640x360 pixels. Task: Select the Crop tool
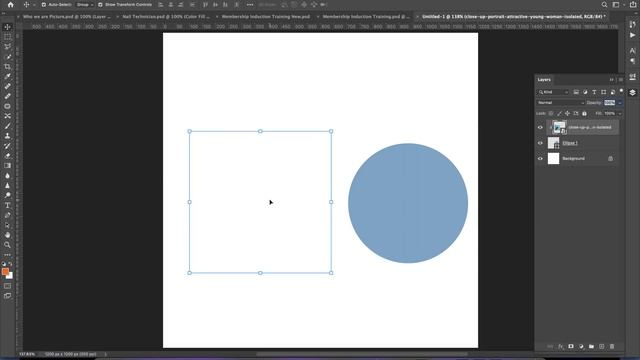pos(7,67)
